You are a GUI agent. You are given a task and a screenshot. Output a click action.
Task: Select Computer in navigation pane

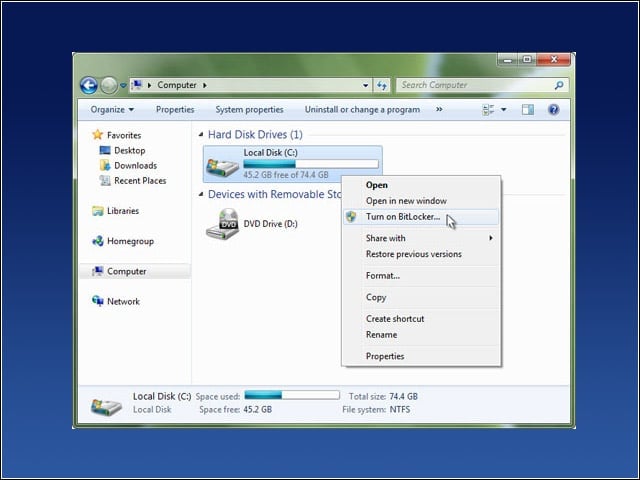click(127, 271)
